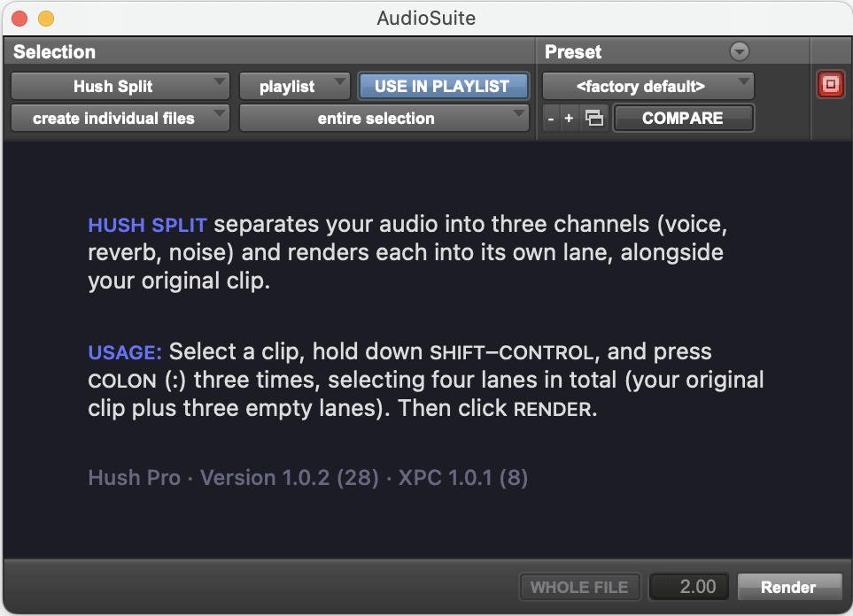
Task: Close the AudioSuite window with red button
Action: pyautogui.click(x=19, y=19)
